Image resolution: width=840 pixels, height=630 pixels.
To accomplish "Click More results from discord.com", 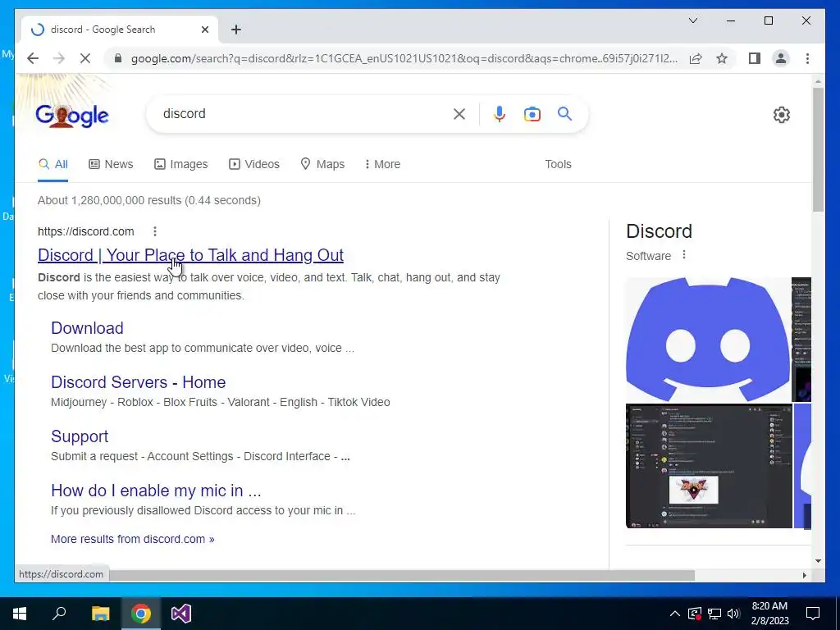I will pyautogui.click(x=132, y=539).
